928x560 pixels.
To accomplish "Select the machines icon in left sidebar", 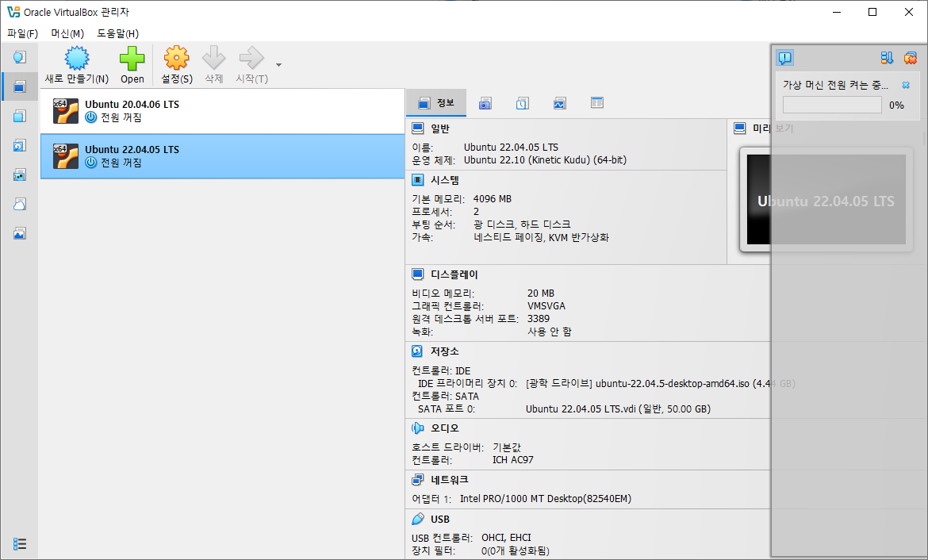I will click(20, 86).
